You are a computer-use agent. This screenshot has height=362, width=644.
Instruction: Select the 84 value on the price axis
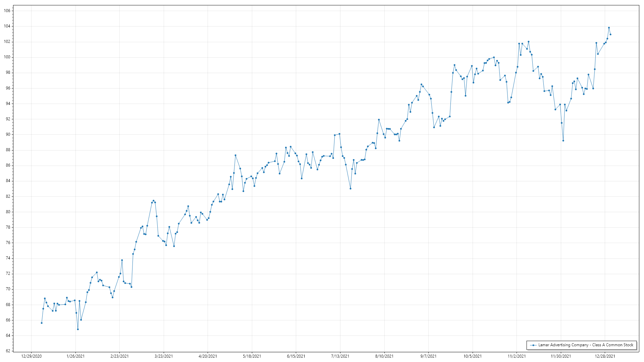tap(8, 181)
